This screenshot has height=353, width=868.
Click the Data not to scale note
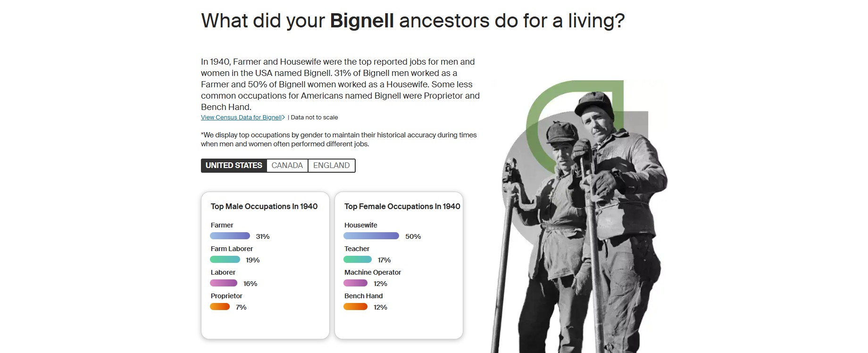[x=313, y=117]
